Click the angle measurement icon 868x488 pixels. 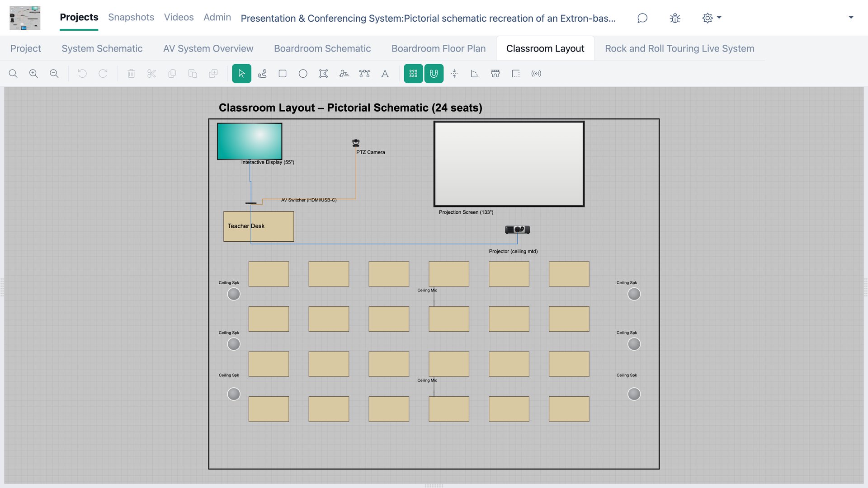475,74
